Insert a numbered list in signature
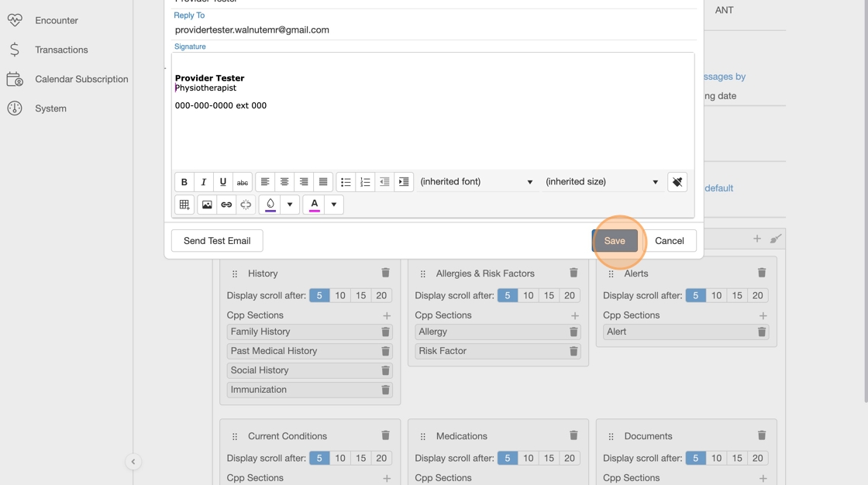Viewport: 868px width, 485px height. pyautogui.click(x=365, y=182)
